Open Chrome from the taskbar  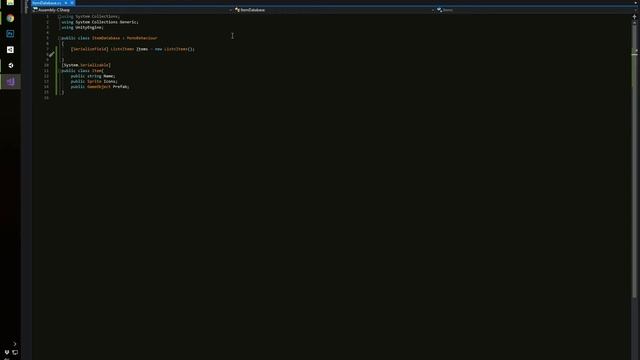[10, 18]
